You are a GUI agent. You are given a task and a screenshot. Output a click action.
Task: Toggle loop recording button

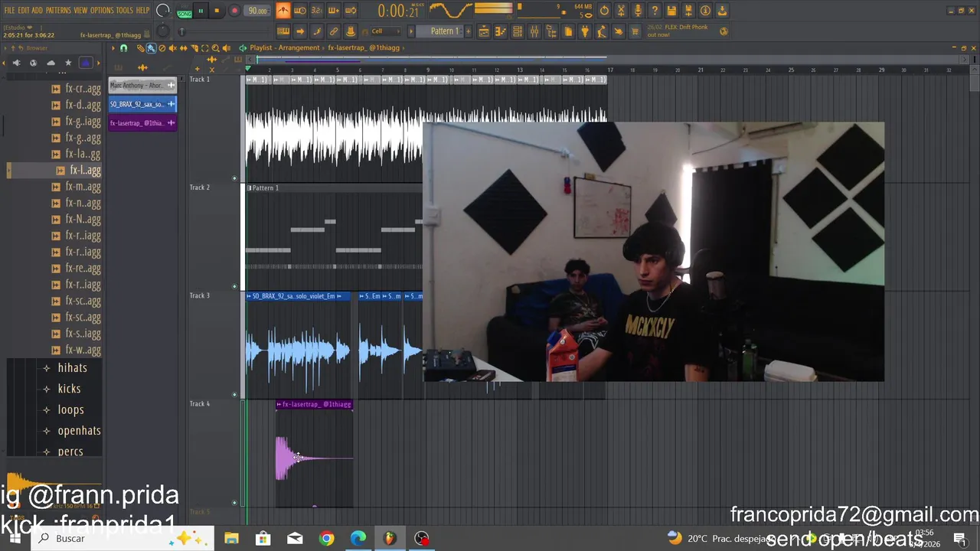[351, 11]
